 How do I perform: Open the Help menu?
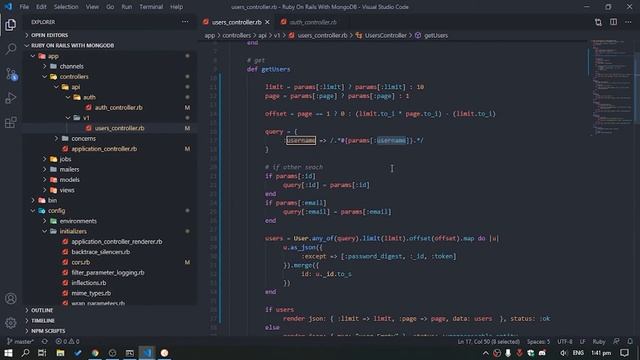point(176,7)
